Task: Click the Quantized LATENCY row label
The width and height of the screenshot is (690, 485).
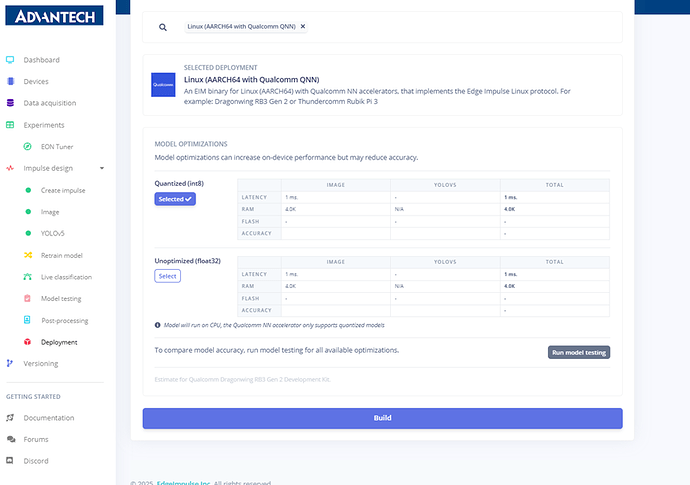Action: coord(254,197)
